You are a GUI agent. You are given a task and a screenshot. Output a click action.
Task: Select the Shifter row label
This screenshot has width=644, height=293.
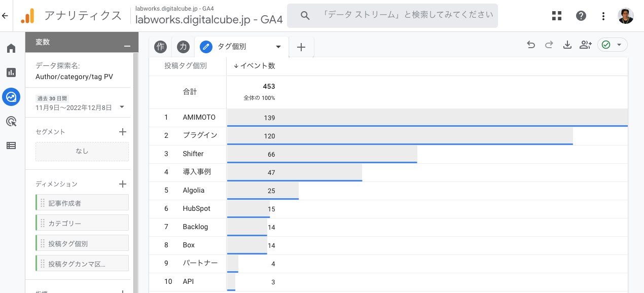click(193, 154)
